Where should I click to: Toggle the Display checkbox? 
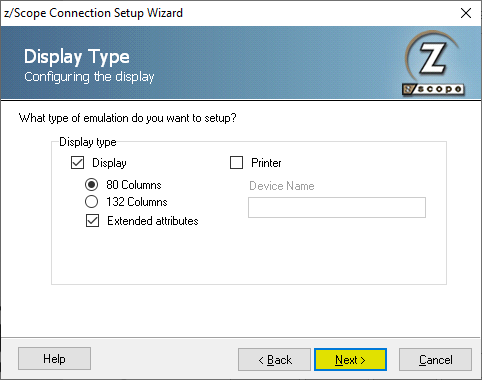(77, 163)
